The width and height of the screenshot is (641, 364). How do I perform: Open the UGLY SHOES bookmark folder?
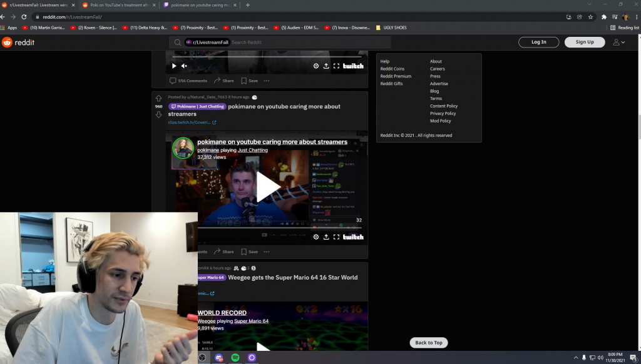point(391,28)
